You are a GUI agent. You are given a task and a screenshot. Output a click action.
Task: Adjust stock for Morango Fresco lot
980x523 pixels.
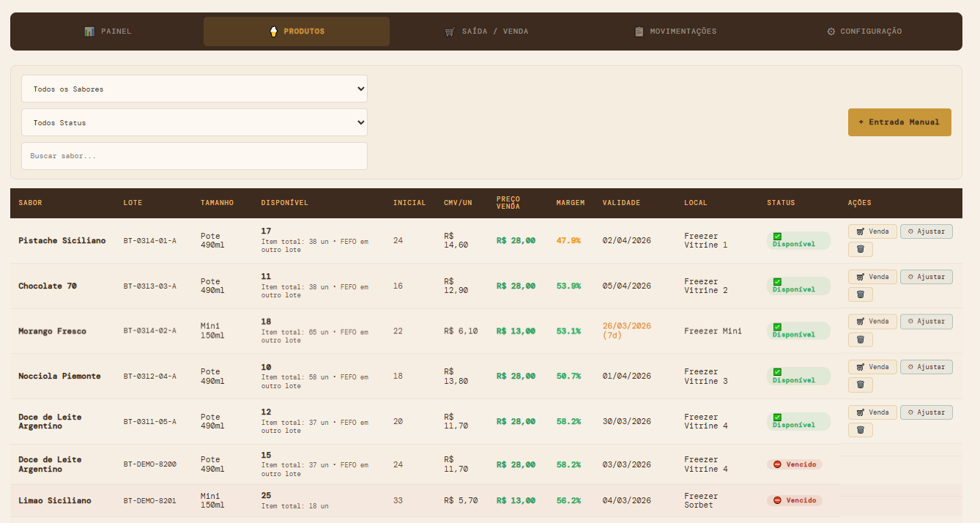[926, 322]
